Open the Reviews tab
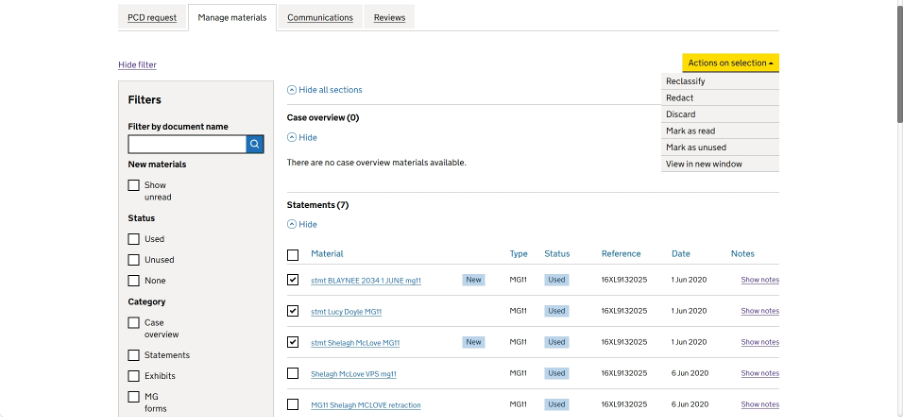The image size is (904, 418). click(x=390, y=17)
